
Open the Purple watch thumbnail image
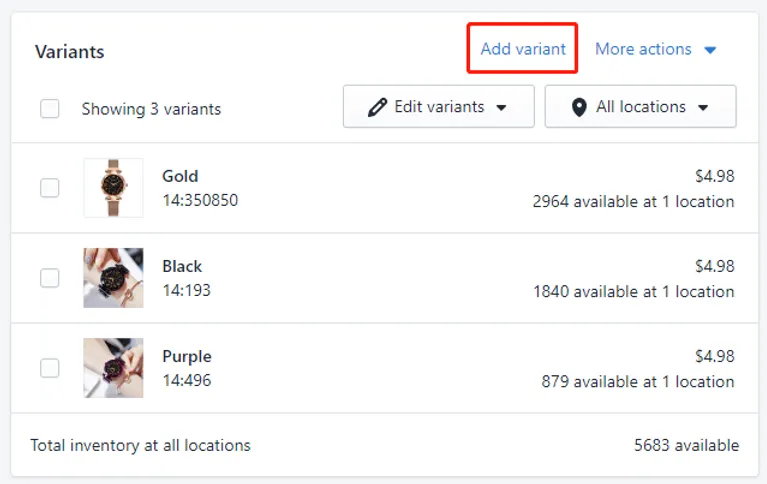113,368
